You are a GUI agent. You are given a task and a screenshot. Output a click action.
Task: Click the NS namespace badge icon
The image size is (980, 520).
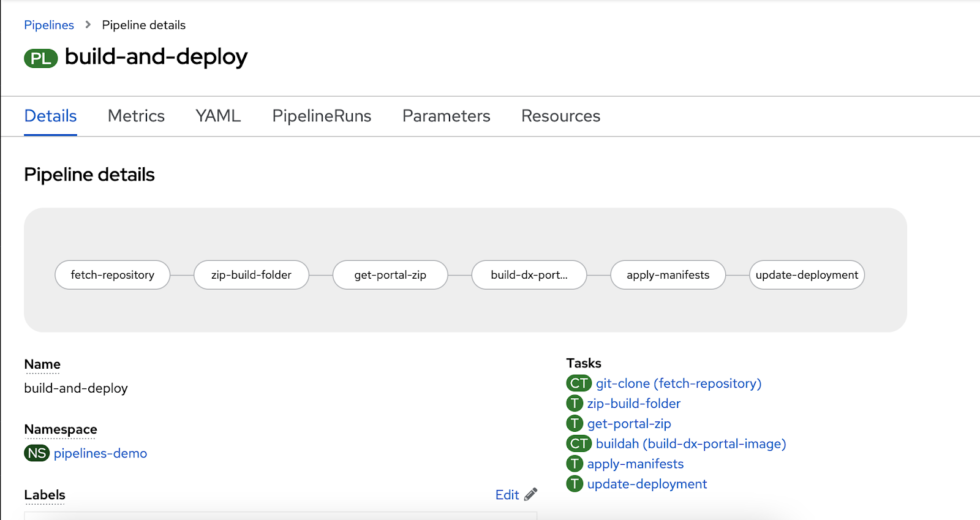click(x=37, y=453)
